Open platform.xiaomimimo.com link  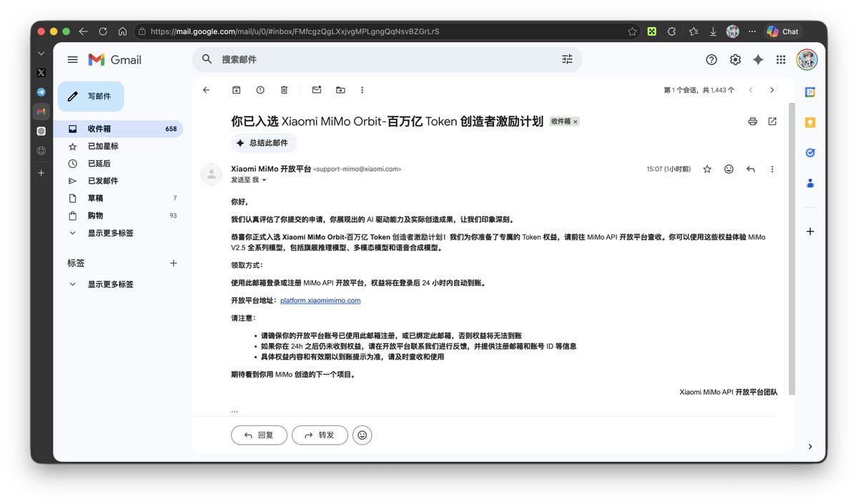[x=320, y=301]
